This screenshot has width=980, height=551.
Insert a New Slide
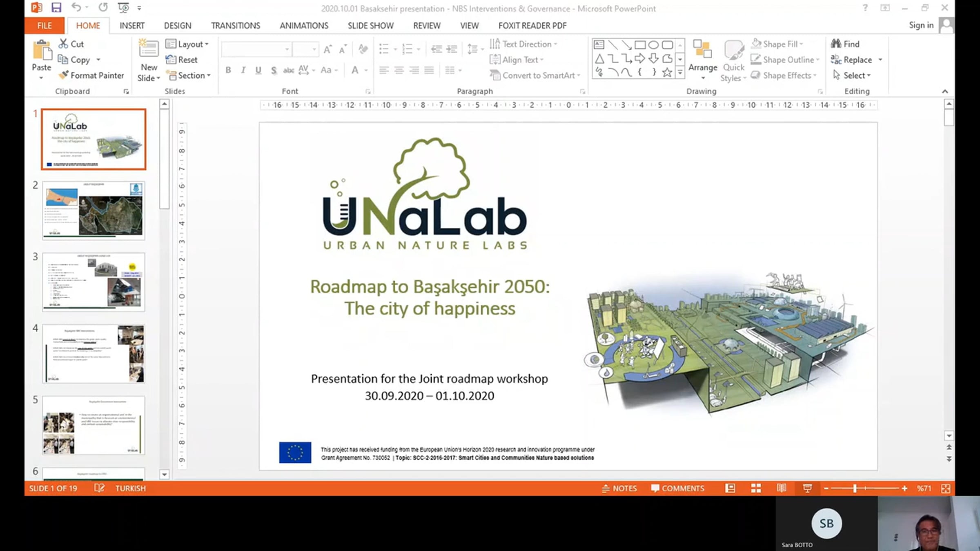[x=149, y=61]
